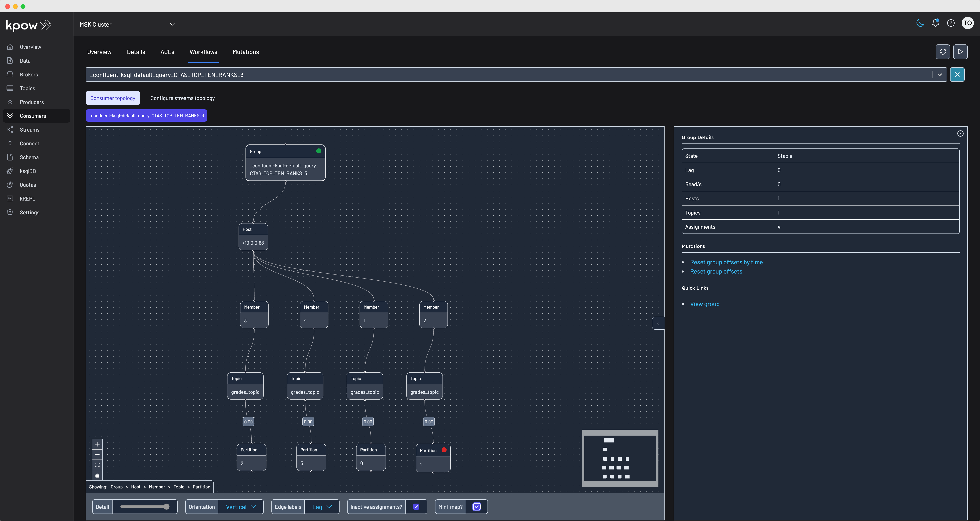
Task: Select the Partition 3 node
Action: 311,457
